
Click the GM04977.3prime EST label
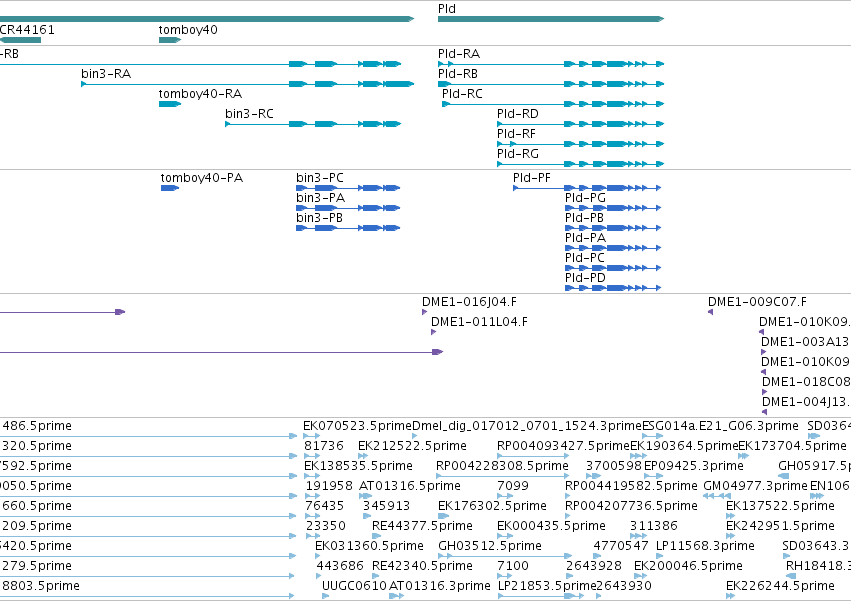[x=755, y=486]
